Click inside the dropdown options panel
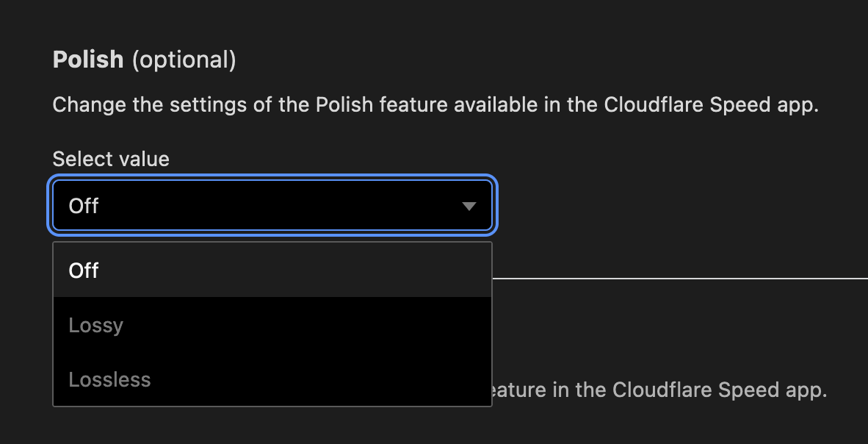The width and height of the screenshot is (868, 444). [272, 325]
